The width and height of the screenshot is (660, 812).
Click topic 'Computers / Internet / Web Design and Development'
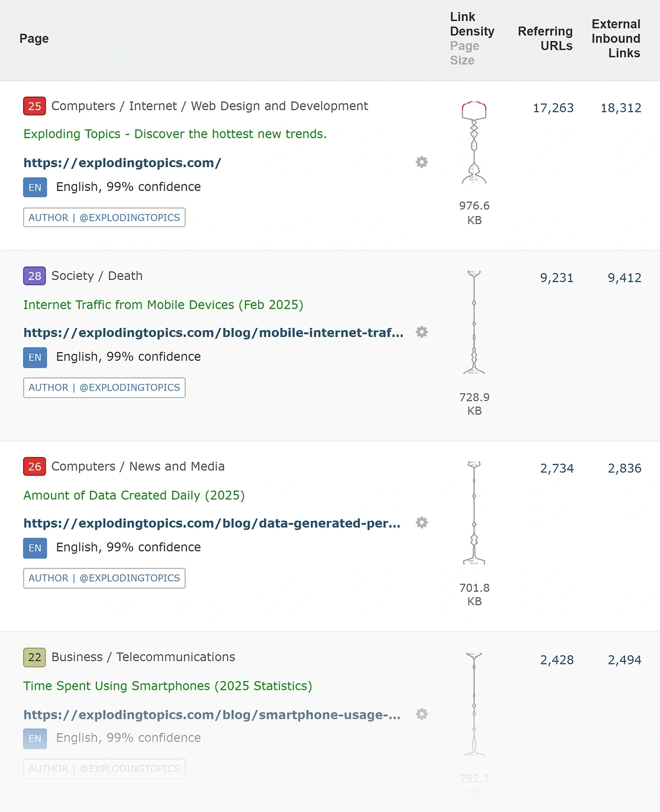coord(210,106)
